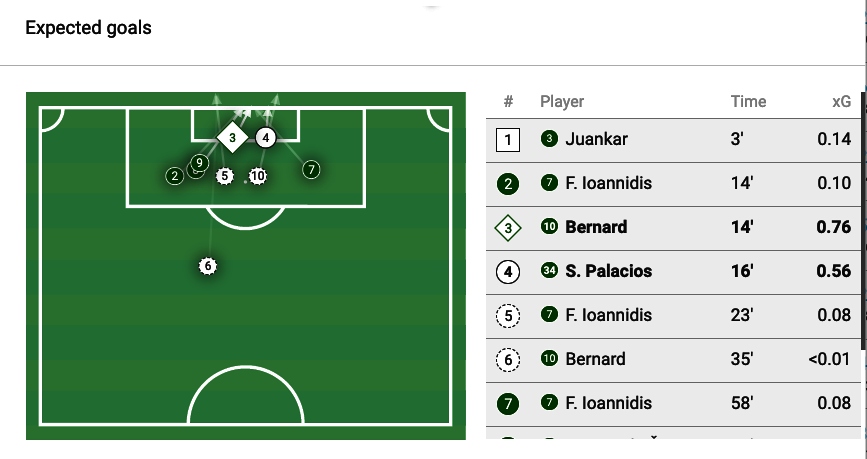867x459 pixels.
Task: Open the Juankar player name link
Action: 596,139
